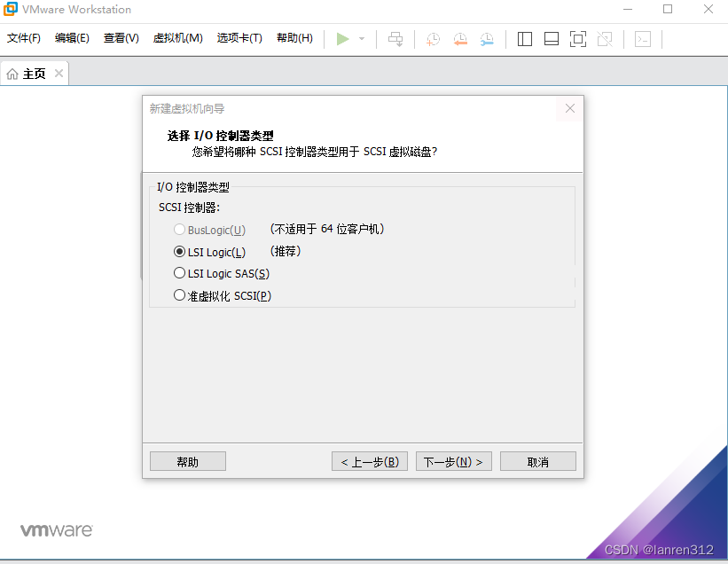The image size is (728, 564).
Task: Click the VMware Workstation title bar icon
Action: (11, 9)
